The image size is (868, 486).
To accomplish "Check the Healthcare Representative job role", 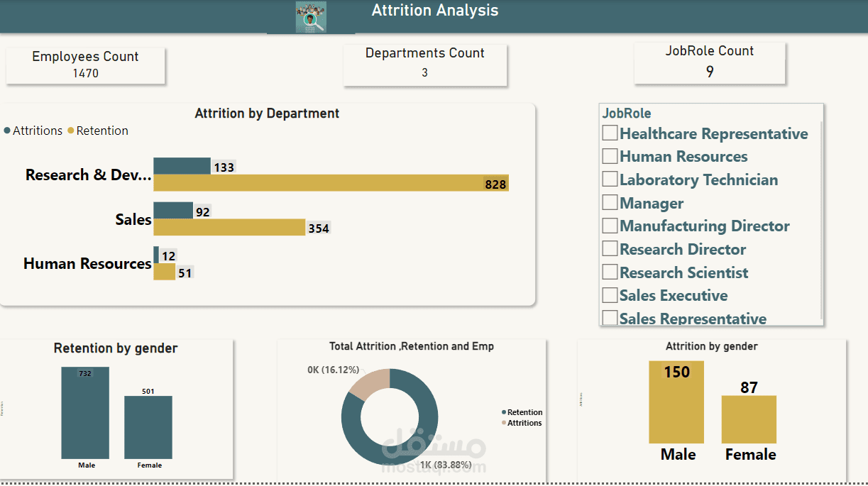I will point(610,133).
